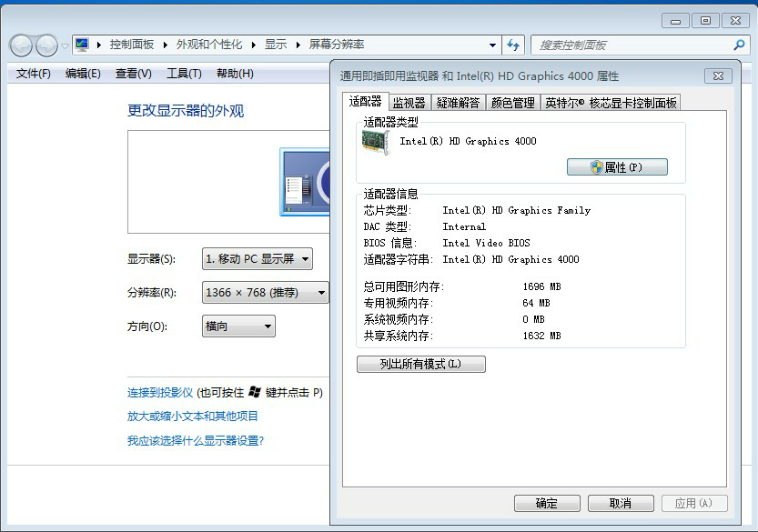Open the 显示器(S) display dropdown
758x532 pixels.
point(258,259)
